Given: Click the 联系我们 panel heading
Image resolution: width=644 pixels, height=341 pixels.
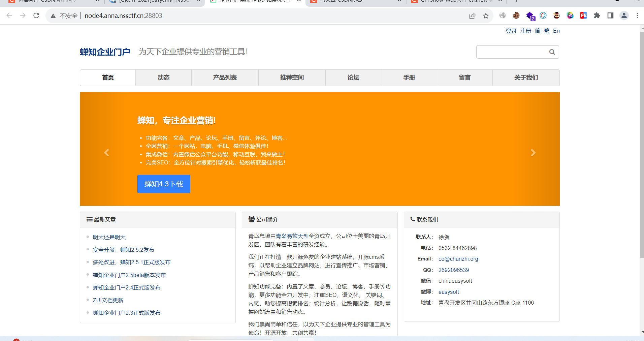Looking at the screenshot, I should pos(424,219).
